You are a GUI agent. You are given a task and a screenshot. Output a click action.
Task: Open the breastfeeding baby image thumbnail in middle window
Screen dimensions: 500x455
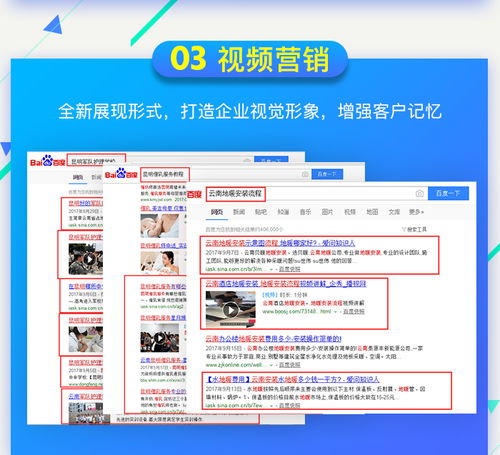click(x=160, y=226)
